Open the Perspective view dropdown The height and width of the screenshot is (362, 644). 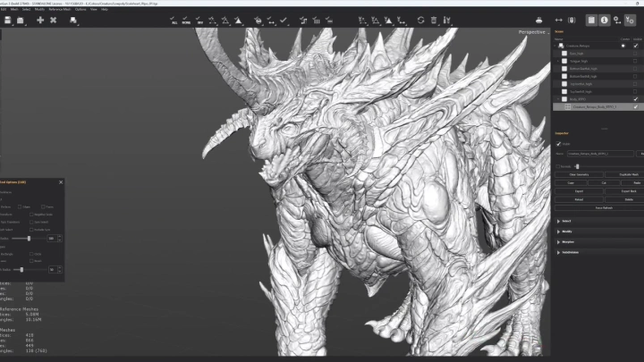533,32
